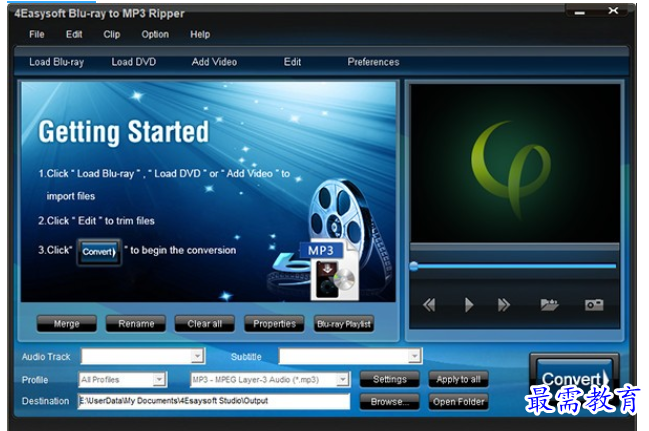Close the Ripper window

613,11
